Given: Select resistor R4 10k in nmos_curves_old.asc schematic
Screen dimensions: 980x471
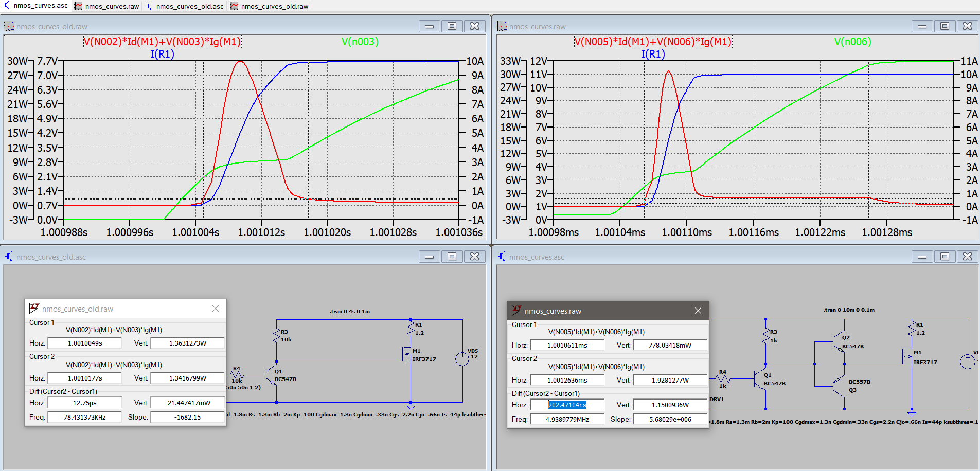Looking at the screenshot, I should point(237,374).
